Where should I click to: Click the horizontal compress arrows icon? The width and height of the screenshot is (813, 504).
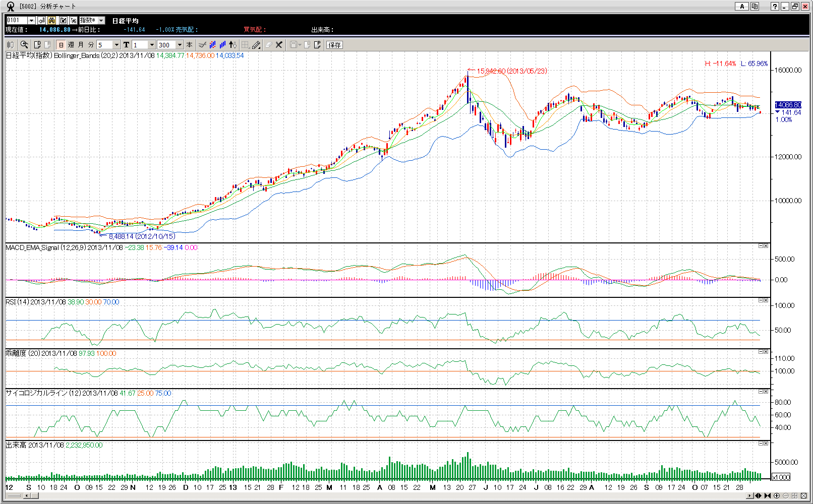768,496
